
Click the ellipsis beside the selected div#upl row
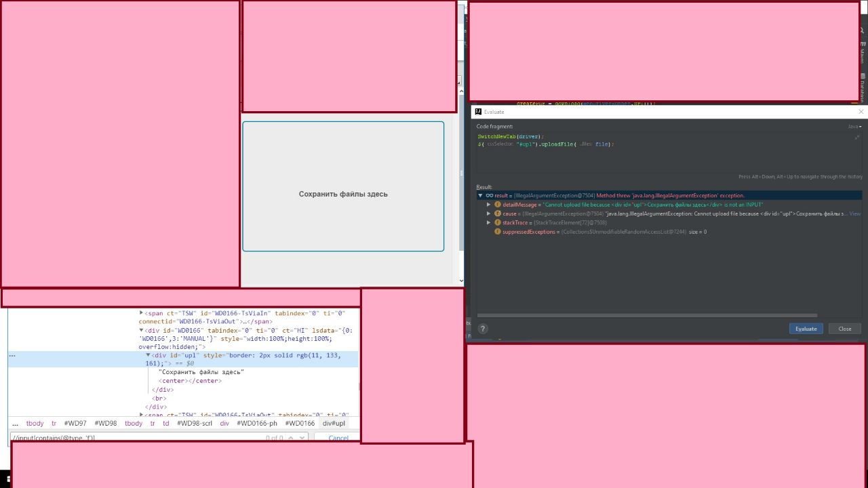(12, 355)
